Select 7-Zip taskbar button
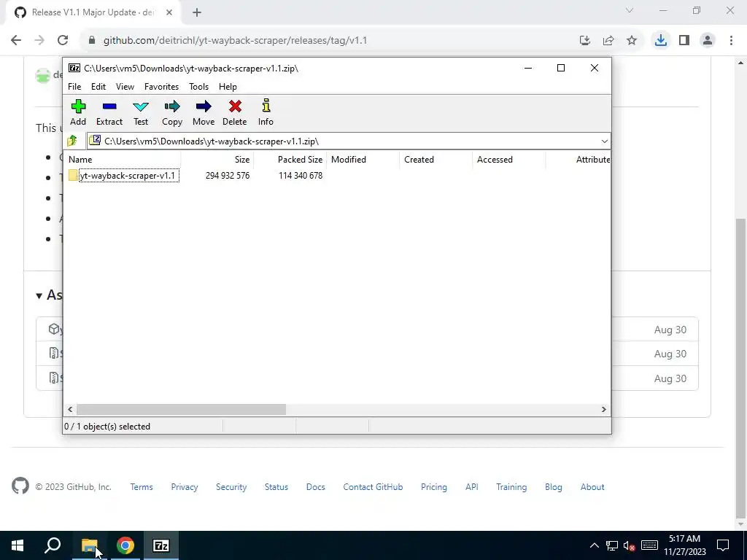Image resolution: width=747 pixels, height=560 pixels. click(x=161, y=545)
